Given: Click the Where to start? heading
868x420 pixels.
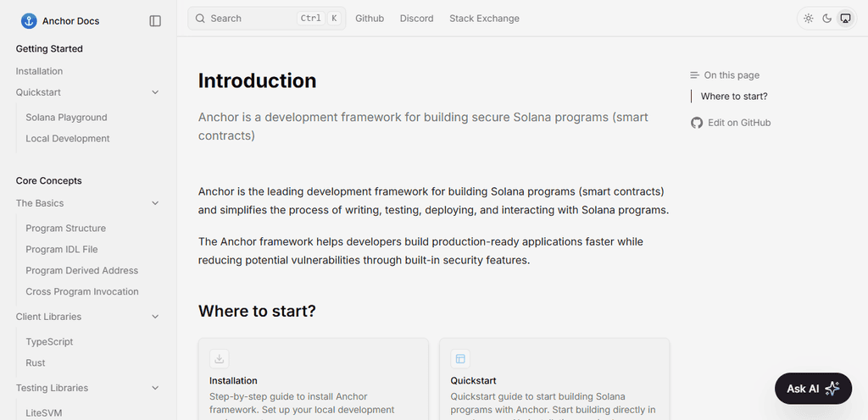Looking at the screenshot, I should (257, 311).
